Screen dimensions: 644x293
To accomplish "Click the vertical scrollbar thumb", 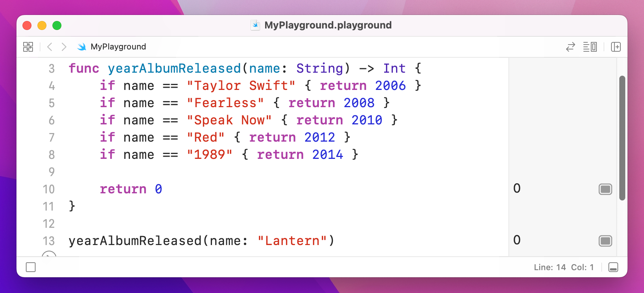I will tap(622, 138).
